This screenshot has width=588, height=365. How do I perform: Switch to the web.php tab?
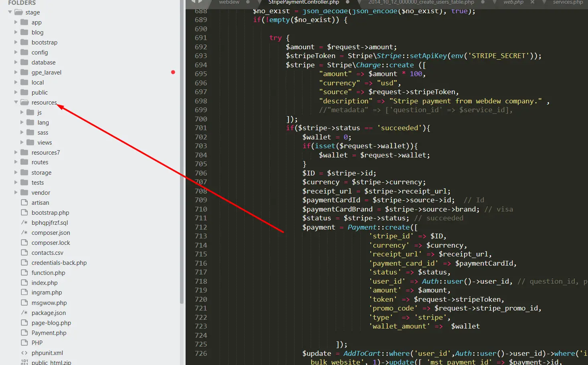coord(513,2)
